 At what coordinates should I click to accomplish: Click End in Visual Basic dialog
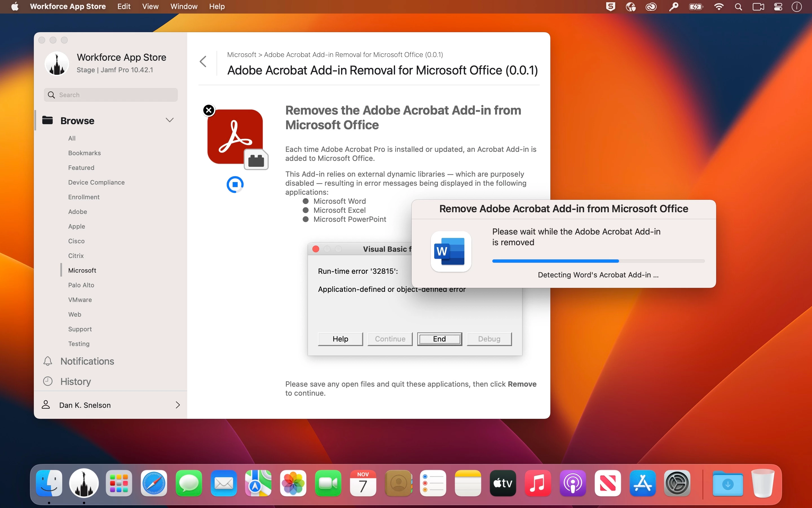[x=440, y=339]
